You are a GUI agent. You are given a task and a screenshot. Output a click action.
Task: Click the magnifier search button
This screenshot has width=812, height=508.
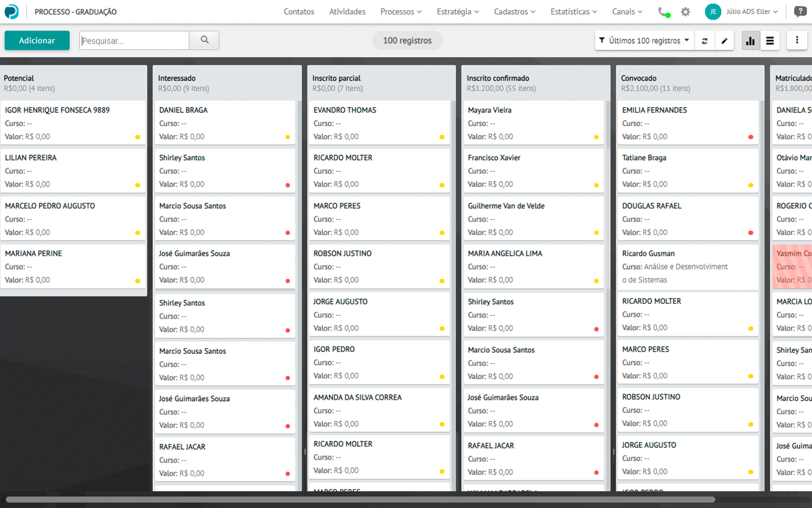[204, 40]
